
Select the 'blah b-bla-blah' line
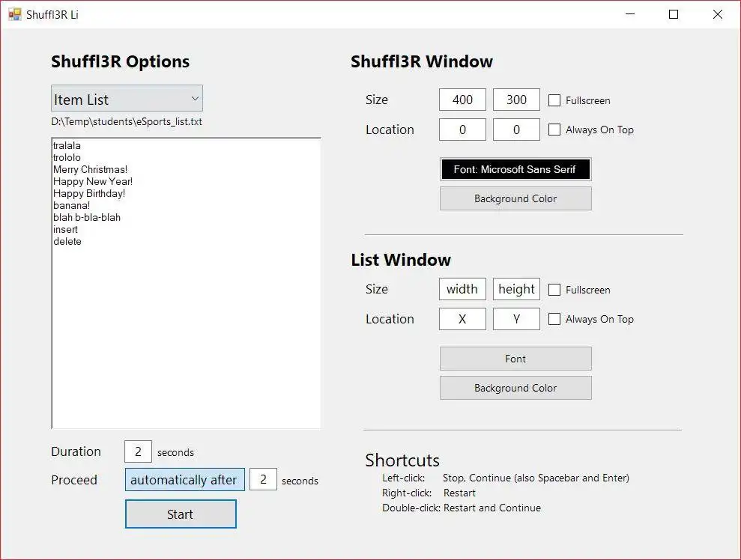click(87, 217)
